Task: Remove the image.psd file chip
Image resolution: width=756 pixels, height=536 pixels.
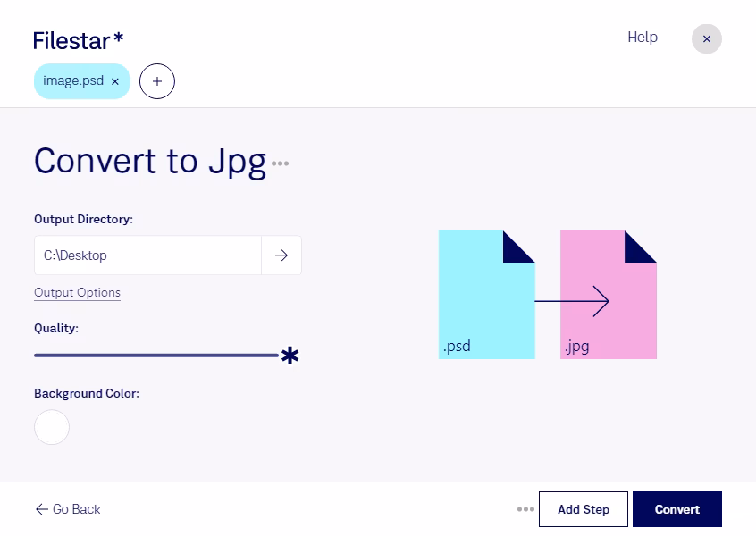Action: point(115,81)
